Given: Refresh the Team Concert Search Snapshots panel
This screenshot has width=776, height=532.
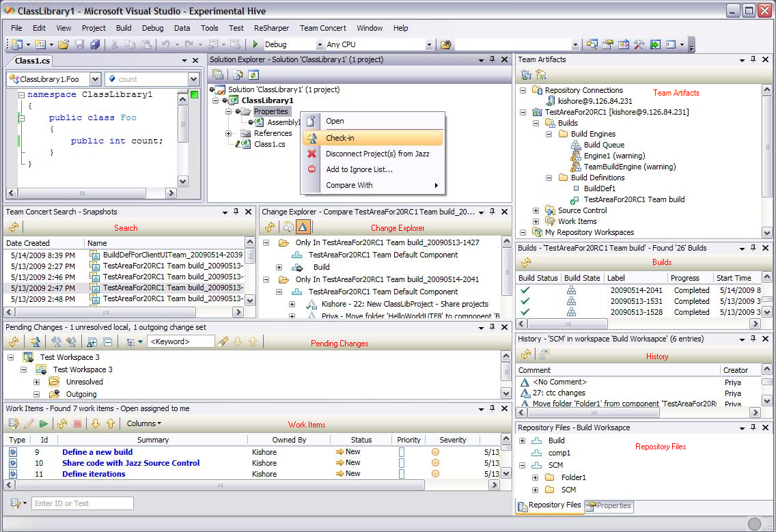Looking at the screenshot, I should (14, 227).
